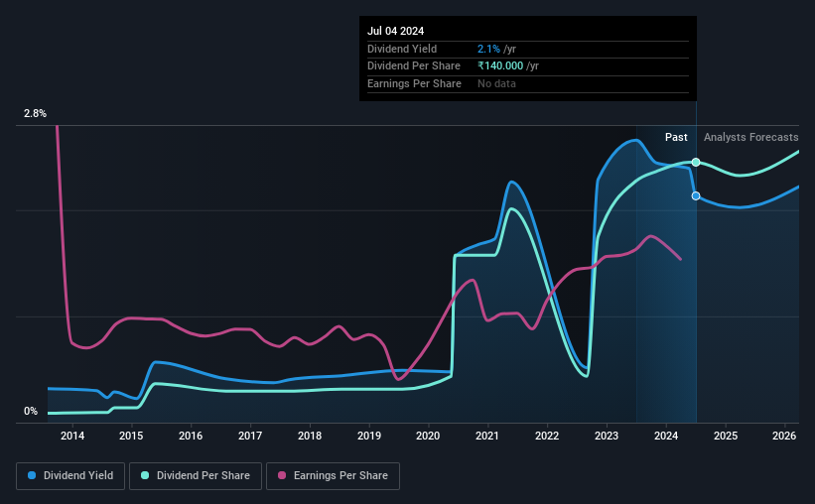Viewport: 815px width, 504px height.
Task: Click the teal data point marker on the chart
Action: pyautogui.click(x=696, y=162)
